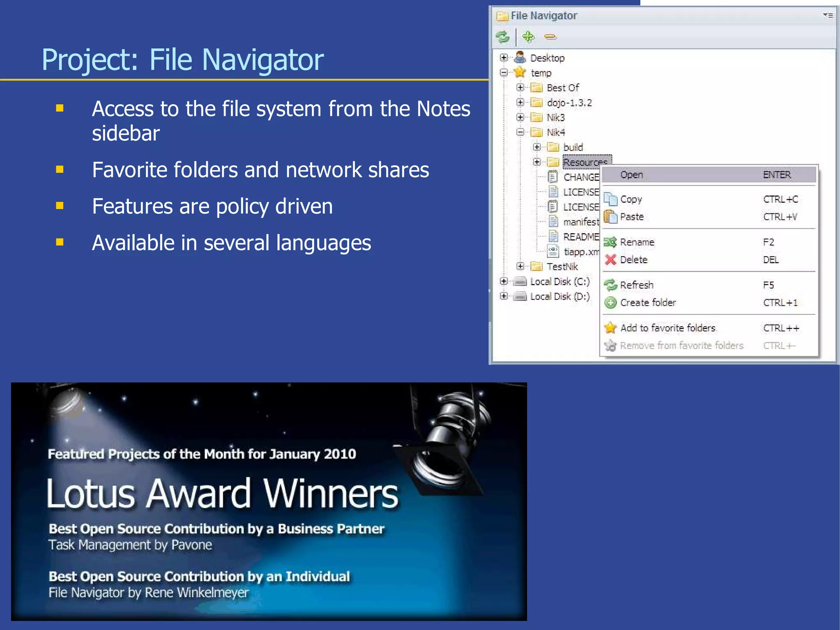The width and height of the screenshot is (840, 630).
Task: Expand the Nik3 folder node
Action: tap(520, 117)
